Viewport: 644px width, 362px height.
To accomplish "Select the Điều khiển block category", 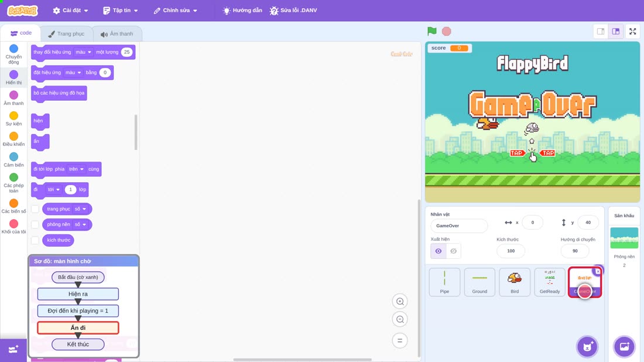I will tap(13, 139).
